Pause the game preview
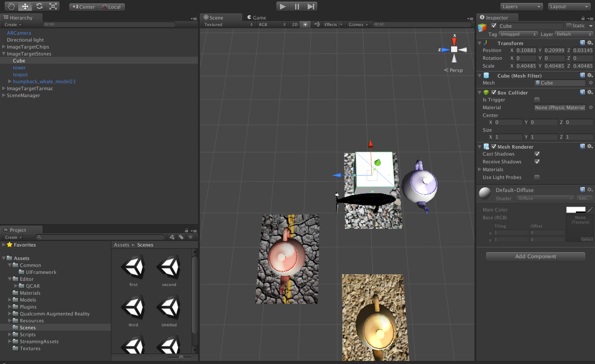 tap(297, 6)
